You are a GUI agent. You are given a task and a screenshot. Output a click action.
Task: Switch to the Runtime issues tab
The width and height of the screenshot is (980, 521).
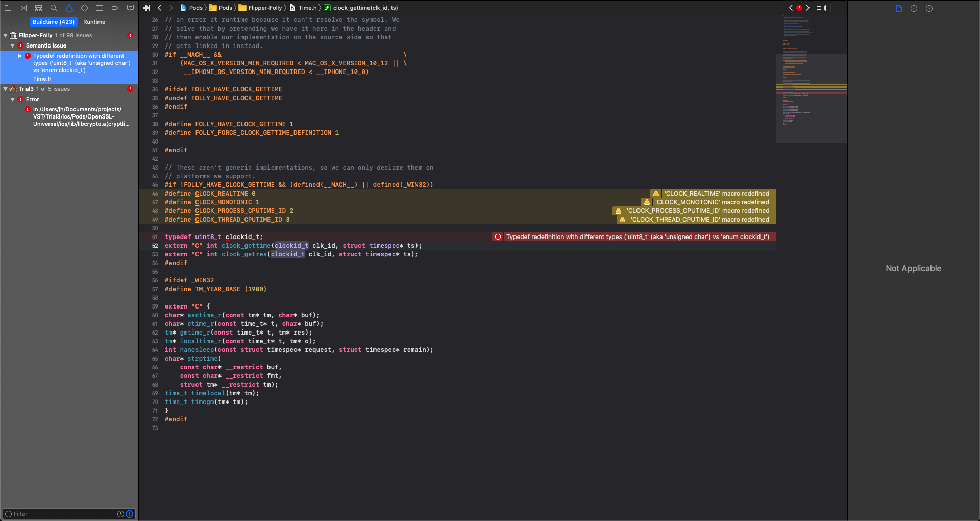click(x=94, y=22)
